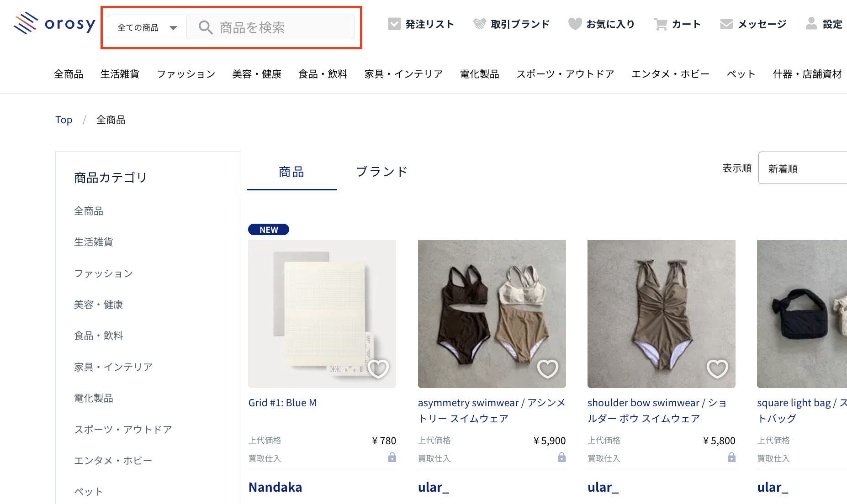
Task: Open 設定 user settings icon
Action: click(811, 24)
